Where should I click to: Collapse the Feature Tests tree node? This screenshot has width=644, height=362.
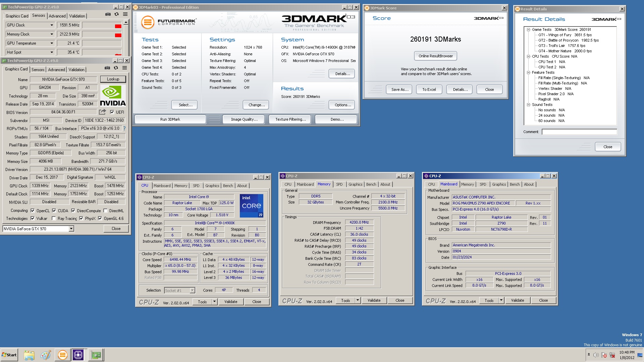pos(528,72)
